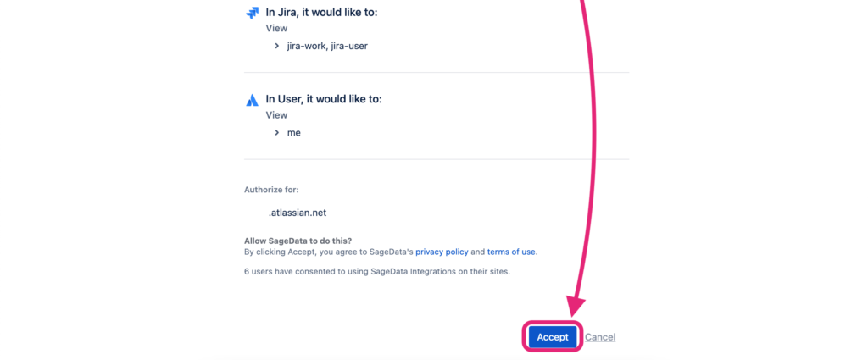Viewport: 868px width, 360px height.
Task: Click the Jira logo icon
Action: (x=253, y=13)
